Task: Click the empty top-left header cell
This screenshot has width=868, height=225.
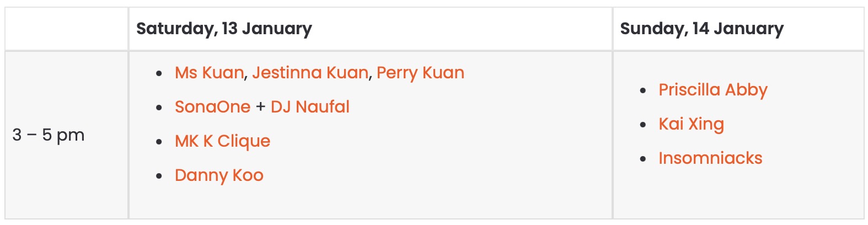Action: point(67,29)
